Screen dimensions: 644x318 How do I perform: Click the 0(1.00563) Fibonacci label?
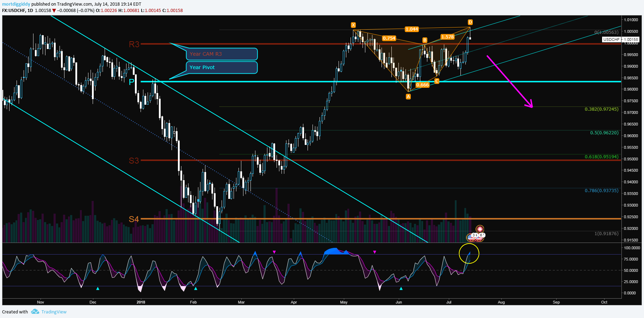pyautogui.click(x=606, y=32)
